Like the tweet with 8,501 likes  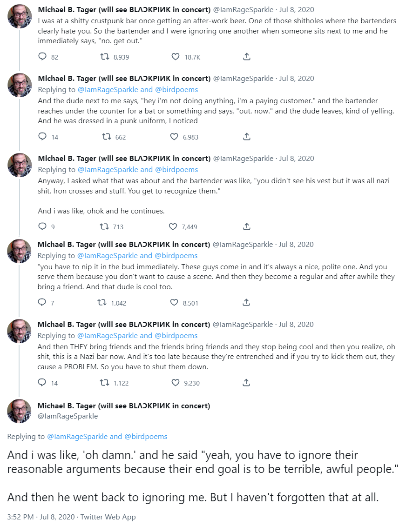[174, 303]
